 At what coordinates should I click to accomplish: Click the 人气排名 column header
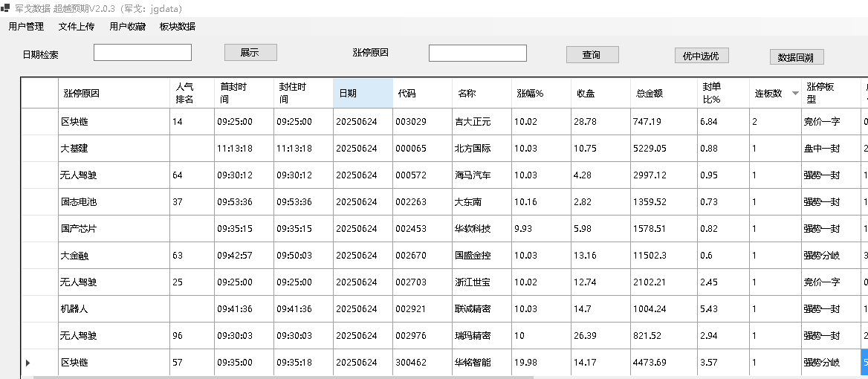(192, 93)
